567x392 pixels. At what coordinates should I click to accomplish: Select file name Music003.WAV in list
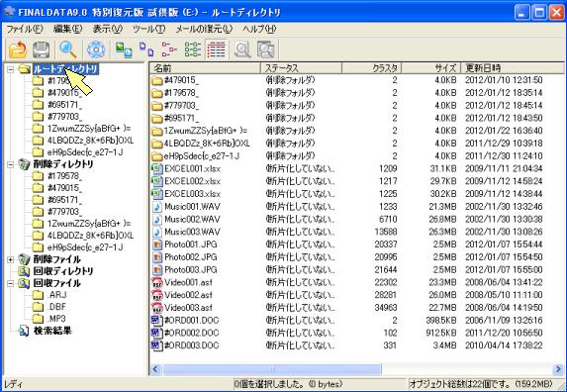point(192,232)
